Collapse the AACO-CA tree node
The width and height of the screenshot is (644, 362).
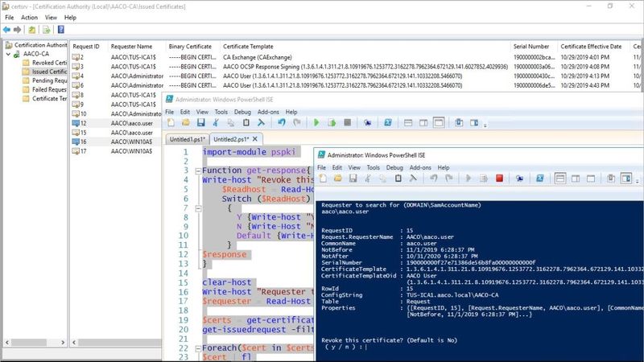click(8, 54)
